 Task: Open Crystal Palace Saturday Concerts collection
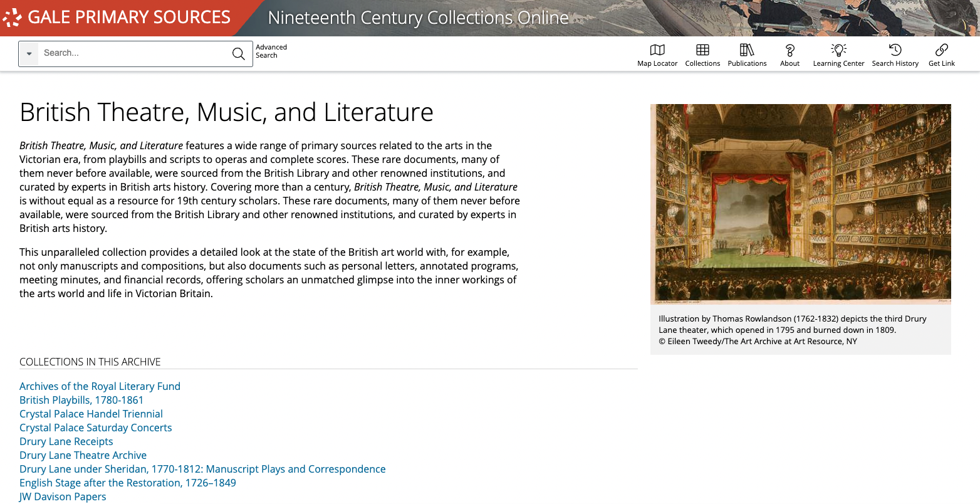pos(96,428)
